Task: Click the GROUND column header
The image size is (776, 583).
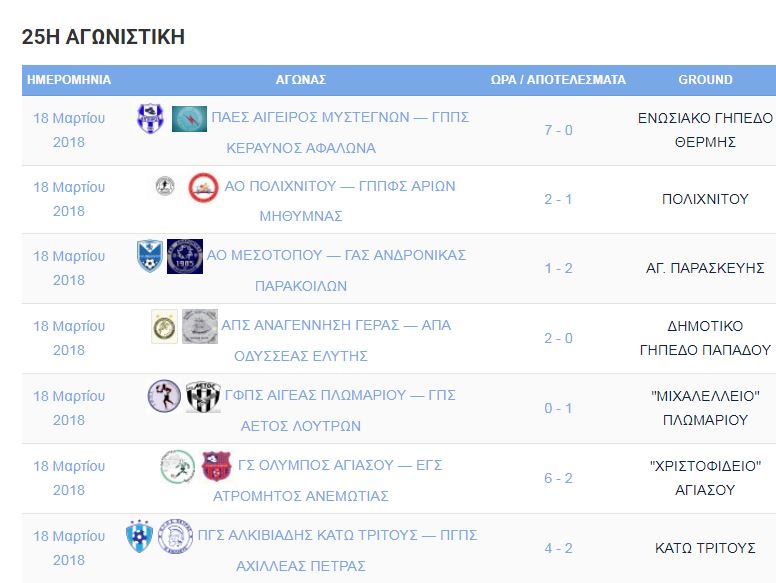Action: [x=705, y=80]
